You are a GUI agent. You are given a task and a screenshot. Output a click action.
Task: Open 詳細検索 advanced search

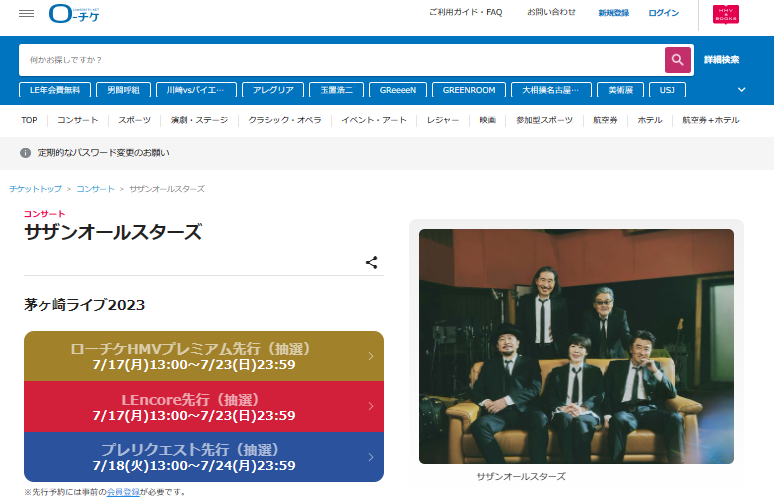[721, 60]
